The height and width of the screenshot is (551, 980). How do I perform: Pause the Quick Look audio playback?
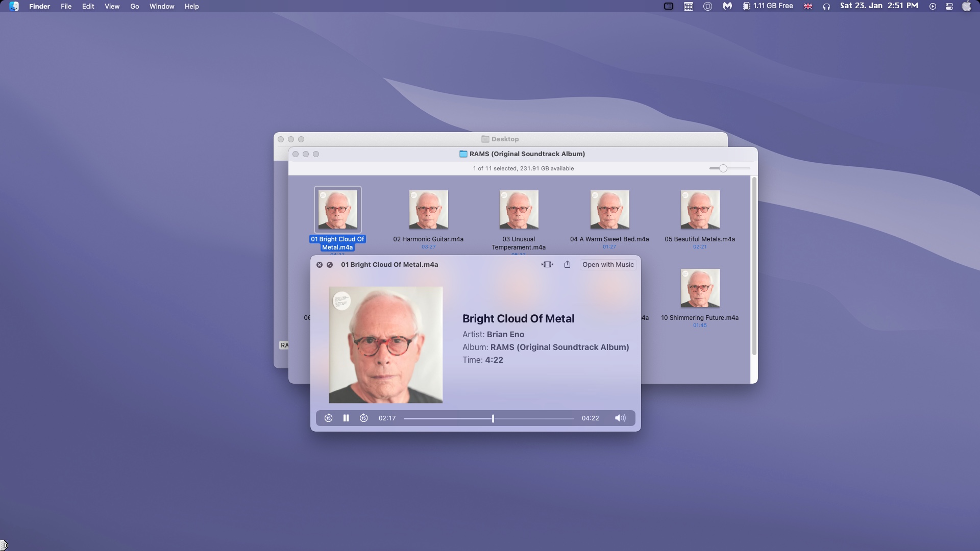coord(346,418)
